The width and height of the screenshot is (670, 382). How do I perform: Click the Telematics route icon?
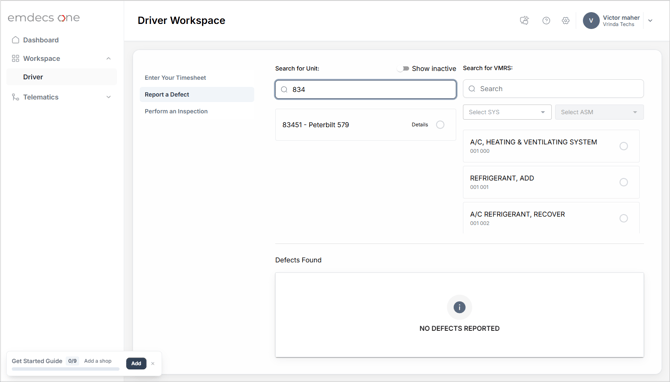(15, 97)
